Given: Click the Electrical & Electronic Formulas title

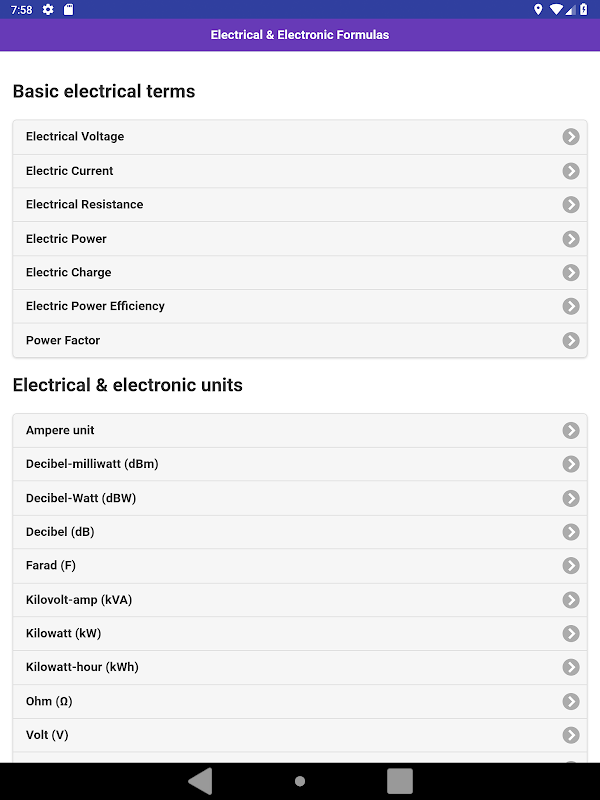Looking at the screenshot, I should pyautogui.click(x=300, y=35).
